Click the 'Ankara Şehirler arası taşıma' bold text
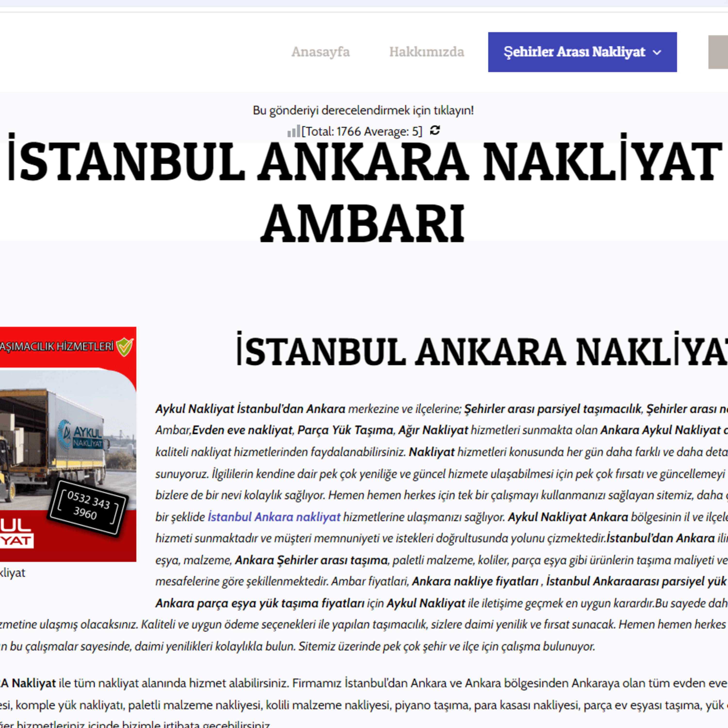The height and width of the screenshot is (728, 728). [x=311, y=560]
